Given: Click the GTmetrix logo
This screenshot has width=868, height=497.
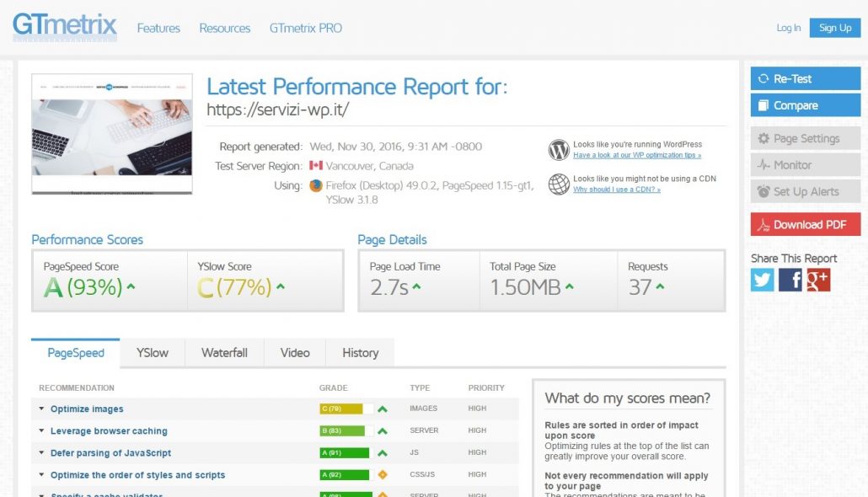Looking at the screenshot, I should point(65,26).
